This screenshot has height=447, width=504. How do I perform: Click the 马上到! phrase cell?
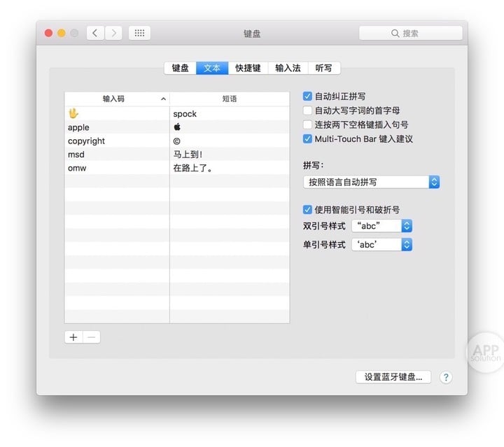pyautogui.click(x=230, y=155)
